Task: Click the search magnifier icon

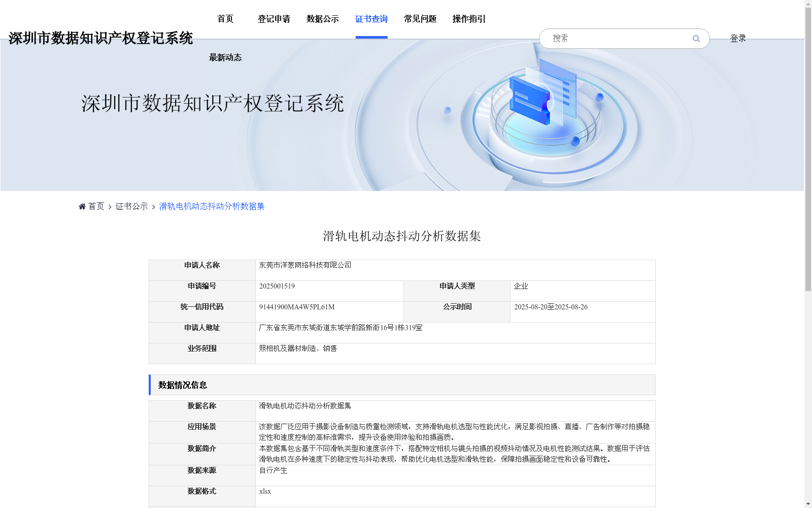Action: pyautogui.click(x=696, y=39)
